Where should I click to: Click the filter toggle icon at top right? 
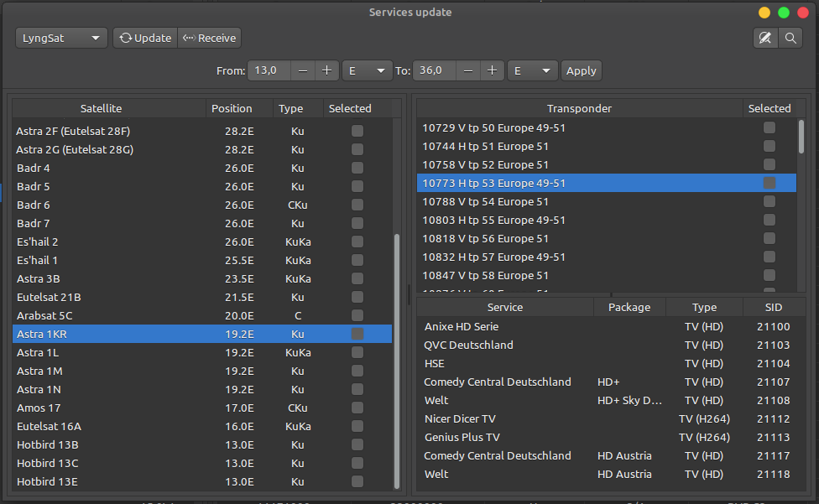(x=764, y=38)
